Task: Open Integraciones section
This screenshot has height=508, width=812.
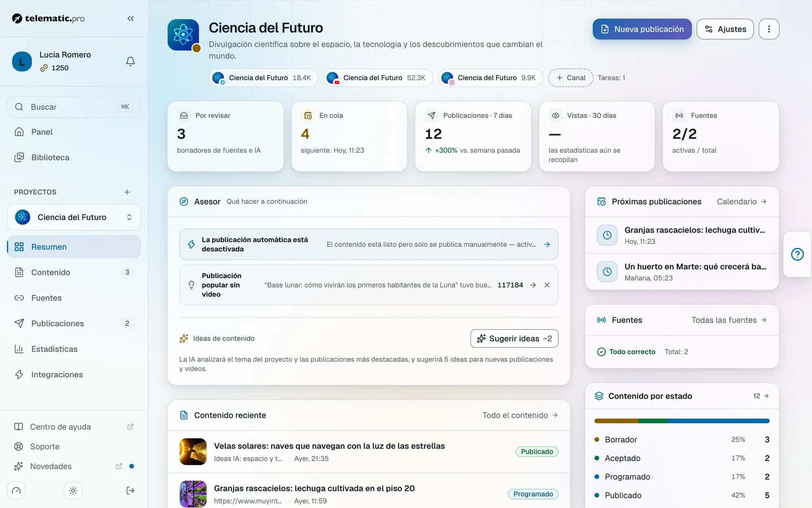Action: 74,375
